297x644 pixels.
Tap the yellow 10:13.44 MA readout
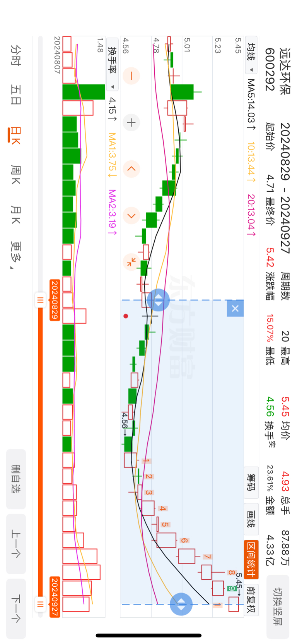click(x=251, y=163)
